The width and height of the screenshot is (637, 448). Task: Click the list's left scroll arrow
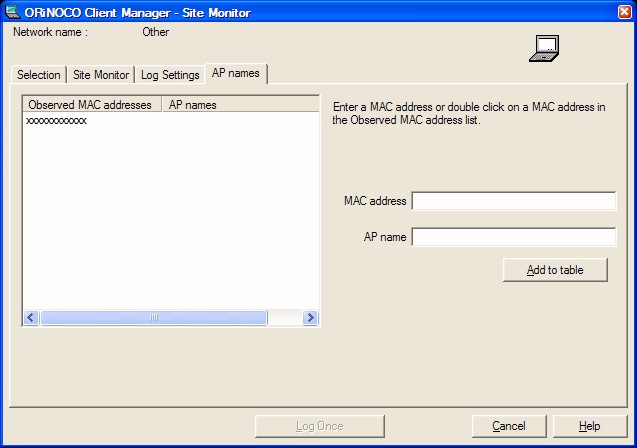31,317
